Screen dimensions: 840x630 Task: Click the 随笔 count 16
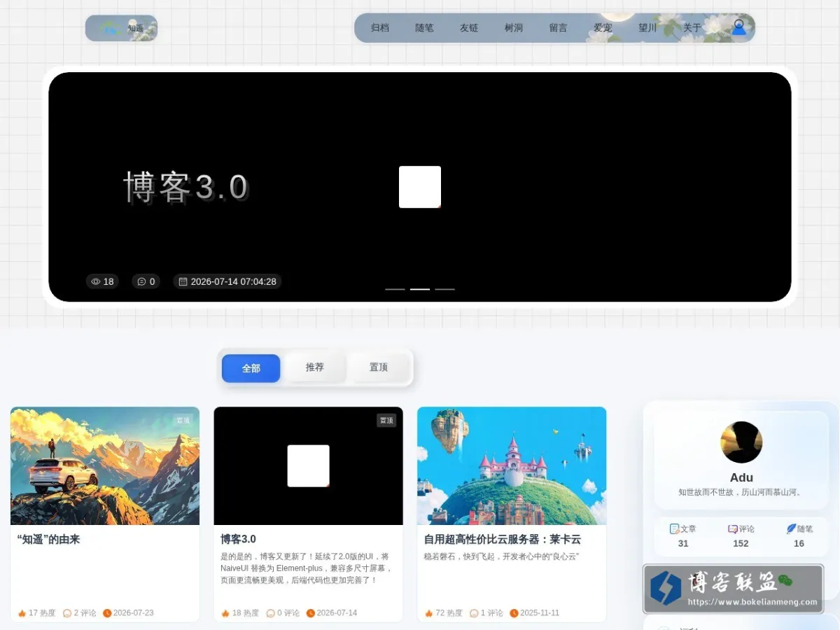pos(799,543)
